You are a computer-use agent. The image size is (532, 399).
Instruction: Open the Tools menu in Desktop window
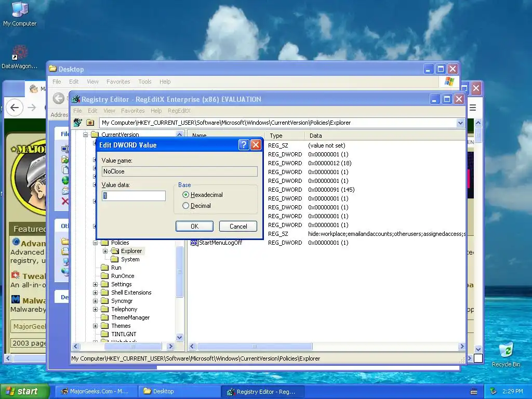145,82
